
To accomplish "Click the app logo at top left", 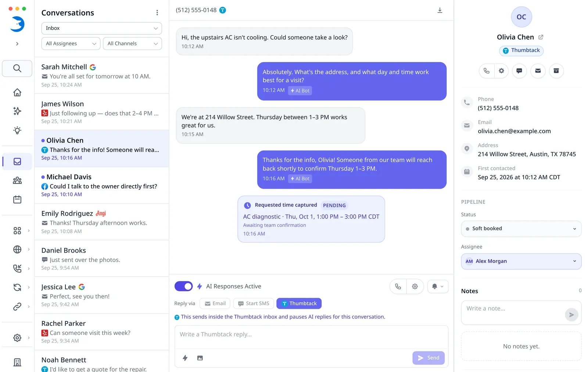I will [17, 24].
